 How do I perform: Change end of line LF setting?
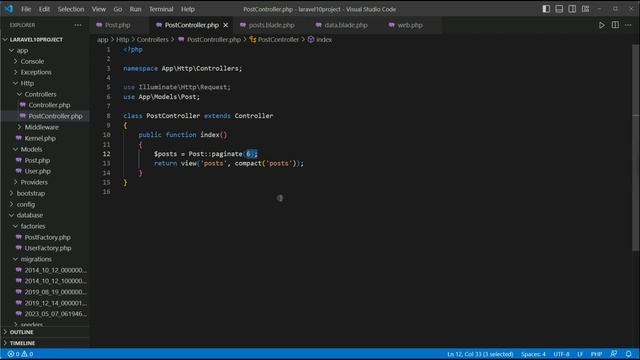580,354
